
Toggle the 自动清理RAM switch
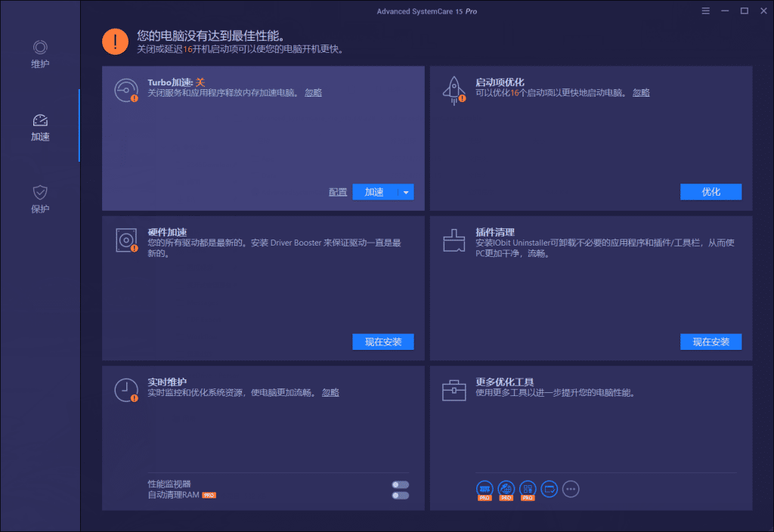[401, 496]
